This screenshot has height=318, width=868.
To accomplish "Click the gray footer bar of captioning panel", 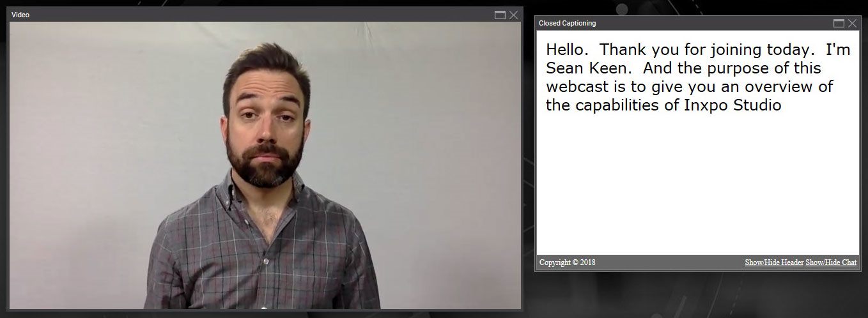I will [x=697, y=262].
